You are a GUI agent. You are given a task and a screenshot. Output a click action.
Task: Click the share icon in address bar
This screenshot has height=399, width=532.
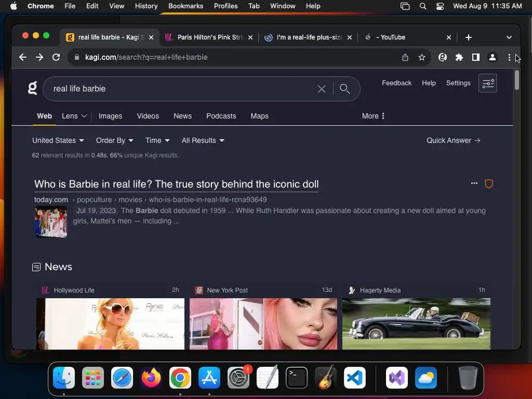[x=405, y=57]
